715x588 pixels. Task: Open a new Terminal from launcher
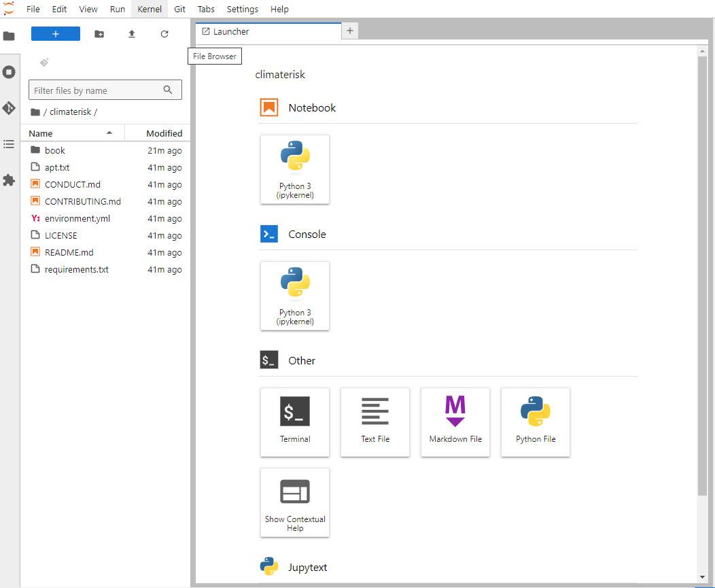pyautogui.click(x=295, y=422)
